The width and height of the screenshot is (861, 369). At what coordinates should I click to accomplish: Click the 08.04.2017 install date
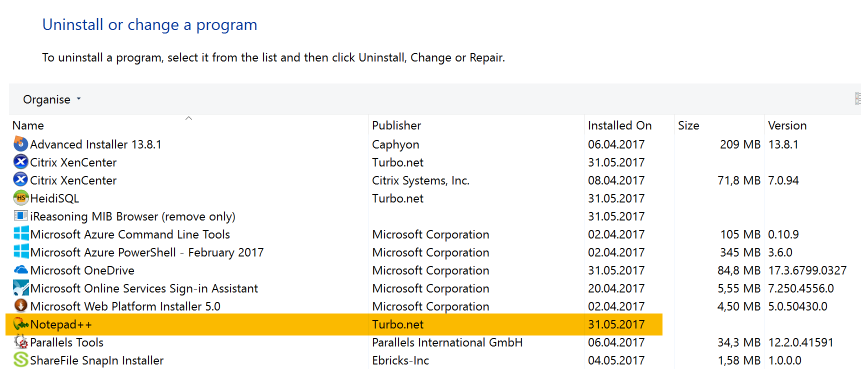(616, 180)
